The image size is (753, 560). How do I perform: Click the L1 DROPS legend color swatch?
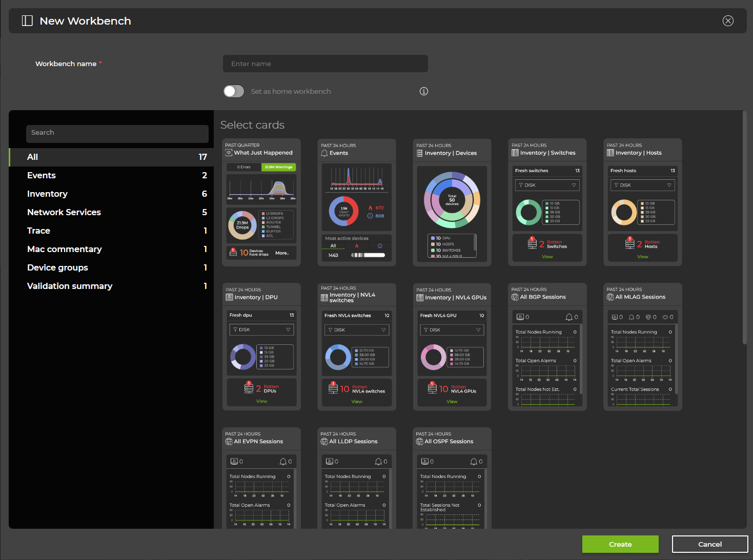pyautogui.click(x=262, y=214)
